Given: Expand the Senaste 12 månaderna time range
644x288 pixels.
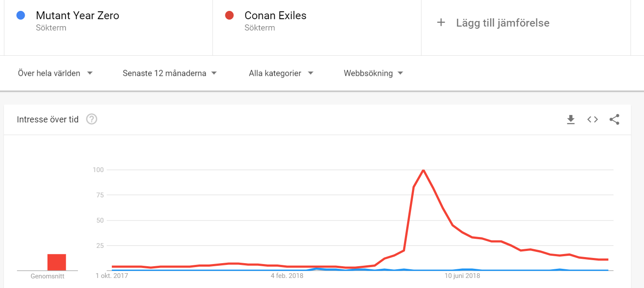Looking at the screenshot, I should (x=169, y=73).
